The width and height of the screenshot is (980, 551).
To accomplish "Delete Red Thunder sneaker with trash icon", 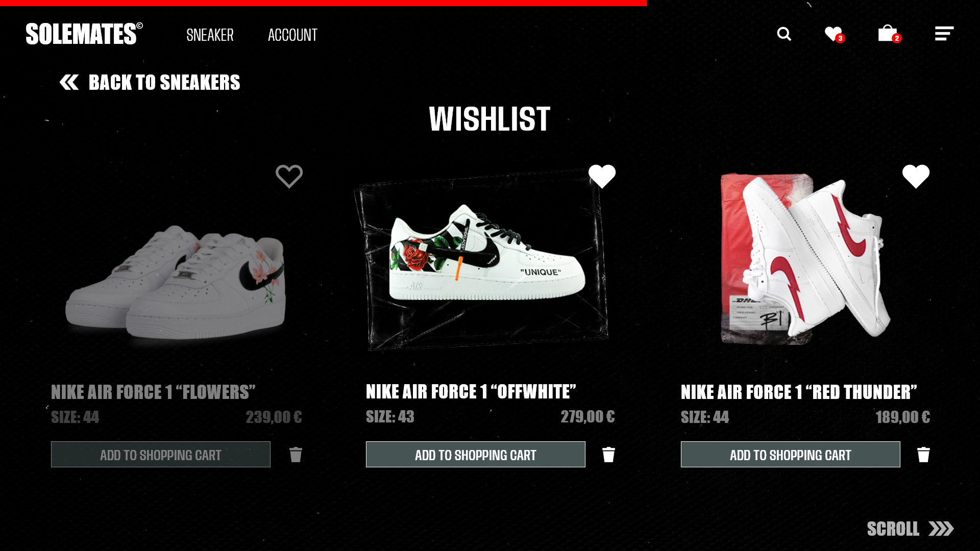I will tap(923, 454).
